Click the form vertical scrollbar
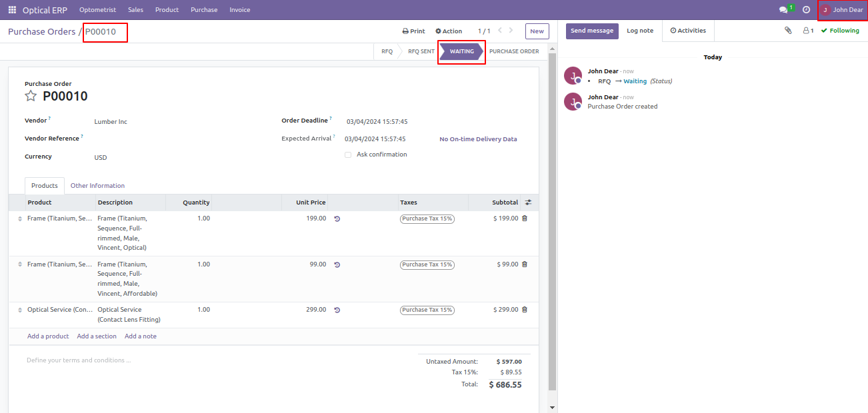This screenshot has width=868, height=413. 552,221
